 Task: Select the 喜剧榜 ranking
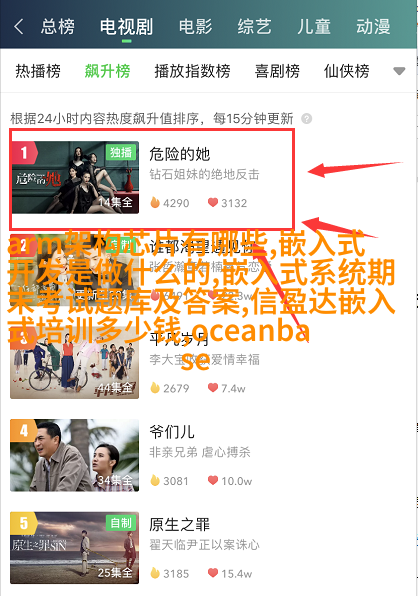277,71
